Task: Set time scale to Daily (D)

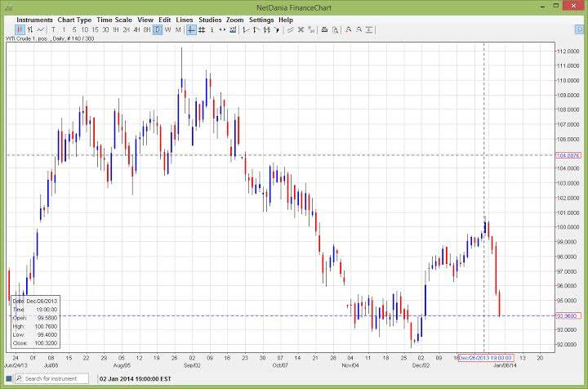Action: click(x=158, y=29)
